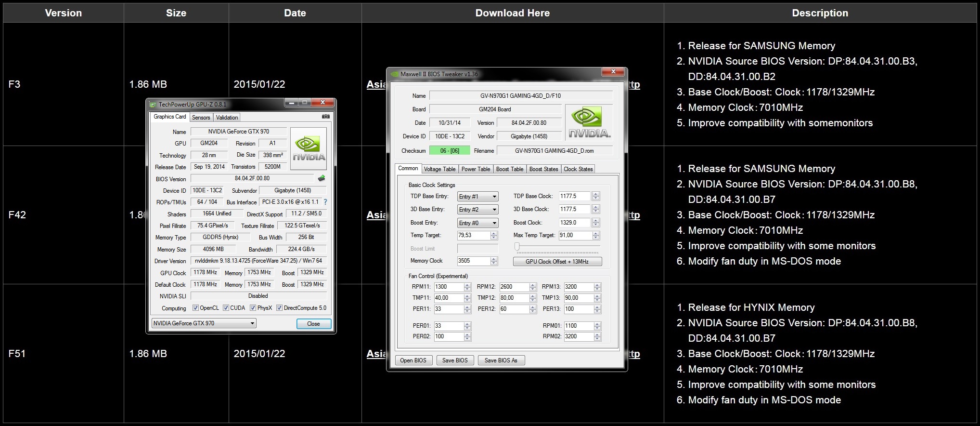Click the Description column header
This screenshot has height=426, width=980.
820,13
